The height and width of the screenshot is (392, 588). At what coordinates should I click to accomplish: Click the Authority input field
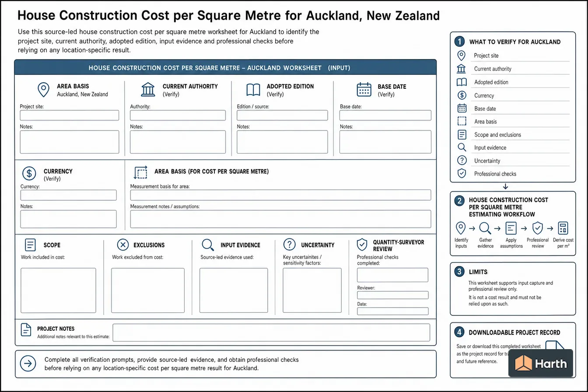pos(178,115)
